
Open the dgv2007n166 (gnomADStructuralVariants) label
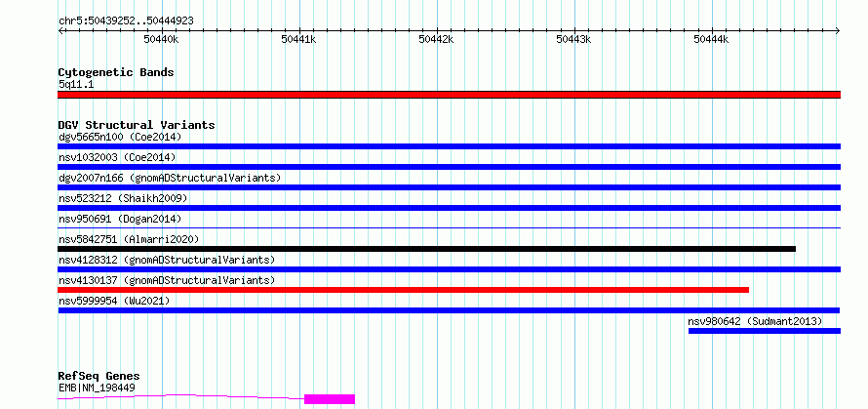170,178
